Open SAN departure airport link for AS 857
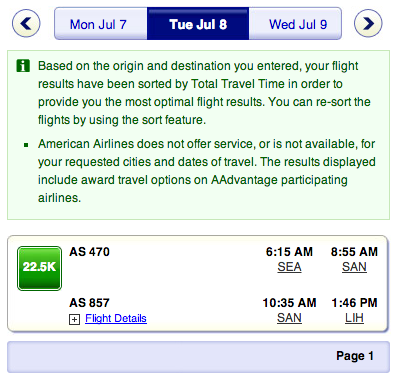Image resolution: width=398 pixels, height=381 pixels. [x=289, y=318]
